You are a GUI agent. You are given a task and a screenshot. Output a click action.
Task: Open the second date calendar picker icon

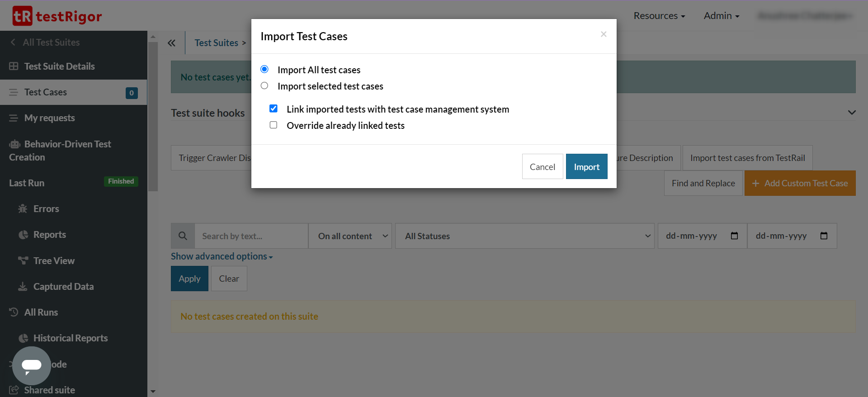coord(824,236)
